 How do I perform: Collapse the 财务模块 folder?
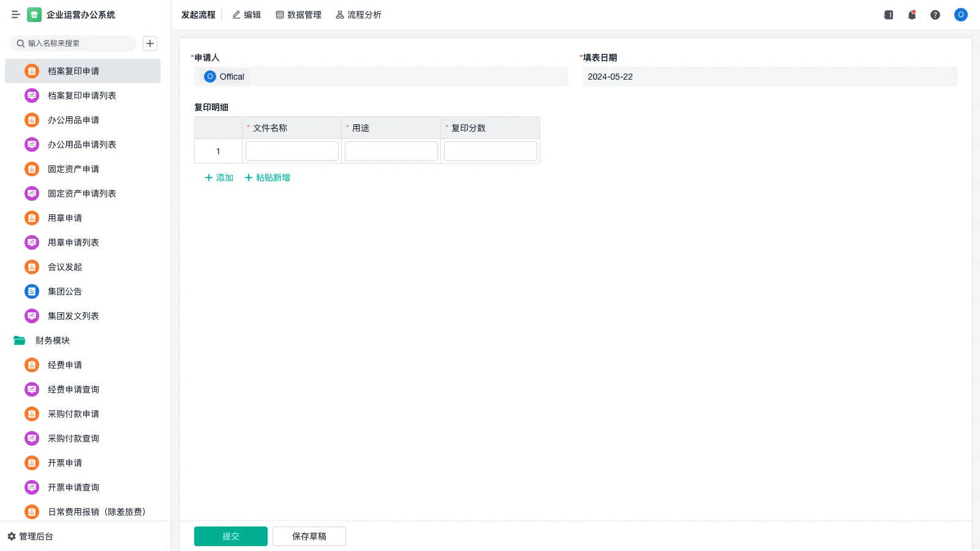point(19,340)
